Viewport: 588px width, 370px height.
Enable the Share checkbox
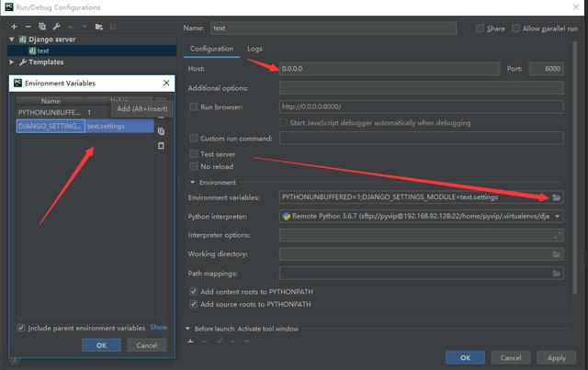[480, 28]
